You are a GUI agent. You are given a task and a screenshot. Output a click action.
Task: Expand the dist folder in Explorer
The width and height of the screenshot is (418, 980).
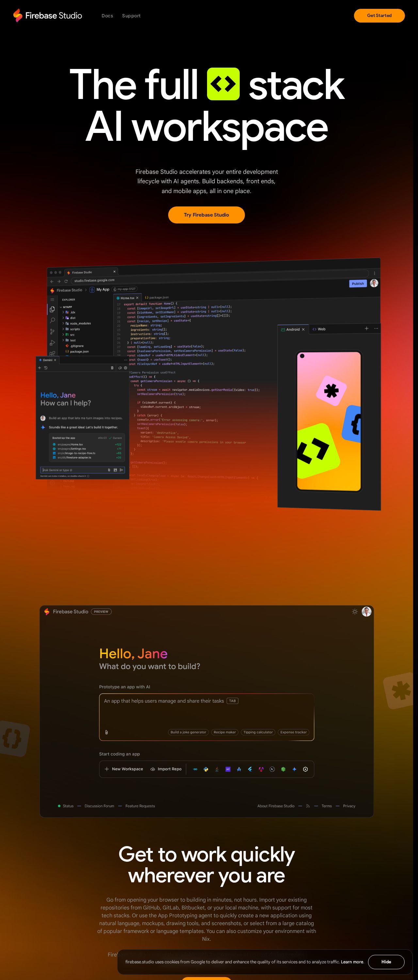coord(69,318)
